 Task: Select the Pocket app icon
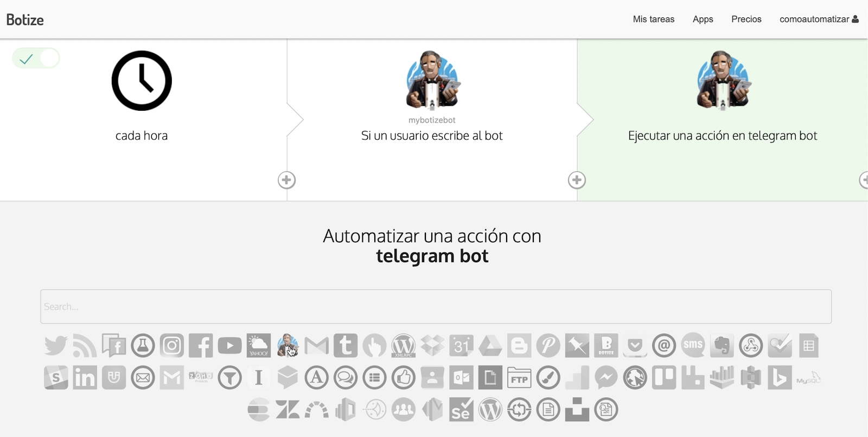[x=635, y=346]
